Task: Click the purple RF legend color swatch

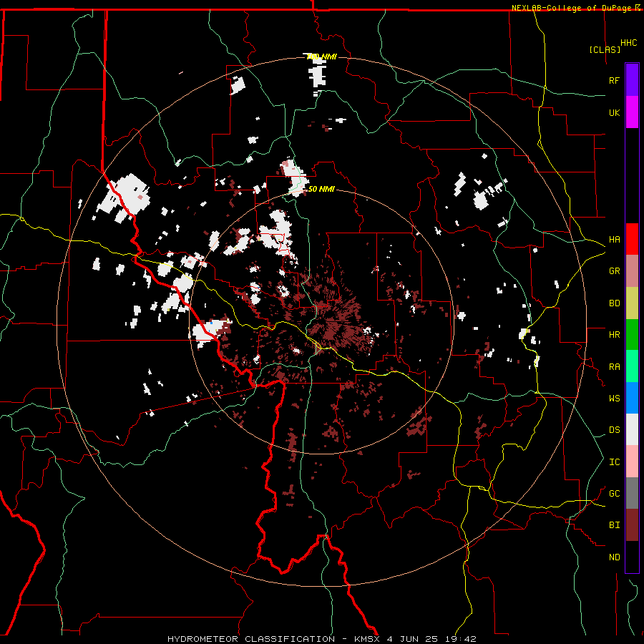Action: 632,79
